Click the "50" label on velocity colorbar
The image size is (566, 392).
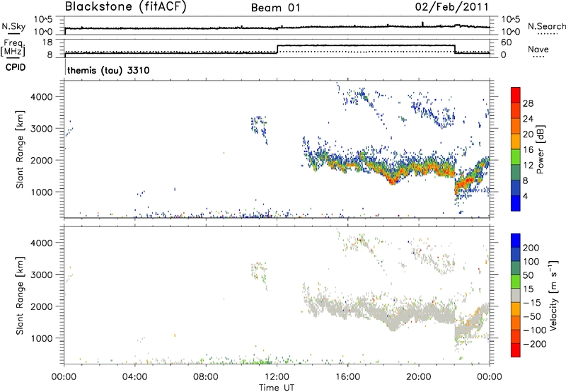coord(528,275)
